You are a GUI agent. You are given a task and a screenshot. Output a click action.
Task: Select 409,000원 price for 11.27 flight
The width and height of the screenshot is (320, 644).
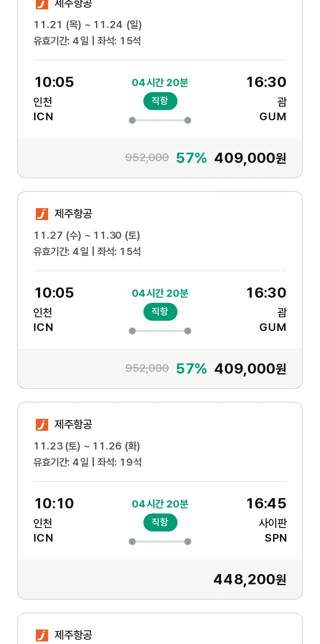pyautogui.click(x=250, y=368)
